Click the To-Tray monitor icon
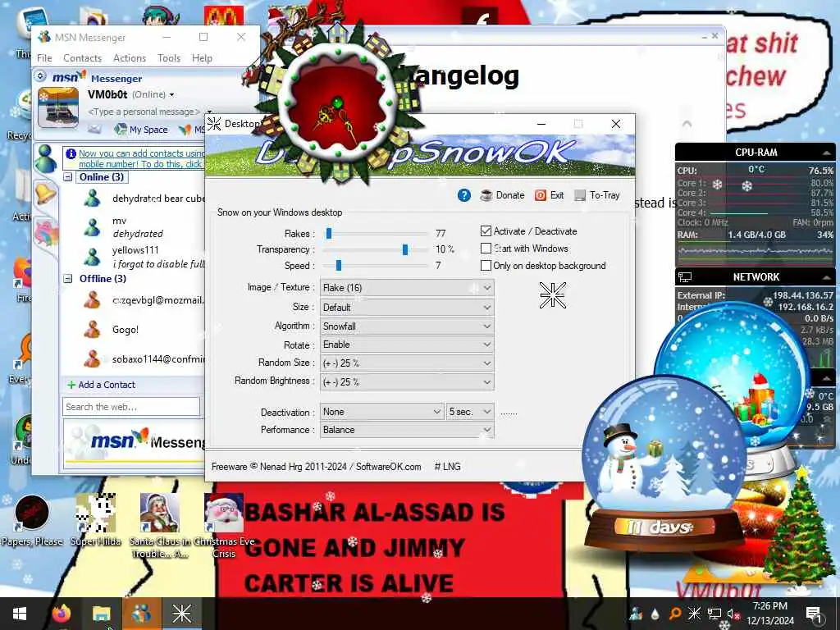 tap(580, 195)
